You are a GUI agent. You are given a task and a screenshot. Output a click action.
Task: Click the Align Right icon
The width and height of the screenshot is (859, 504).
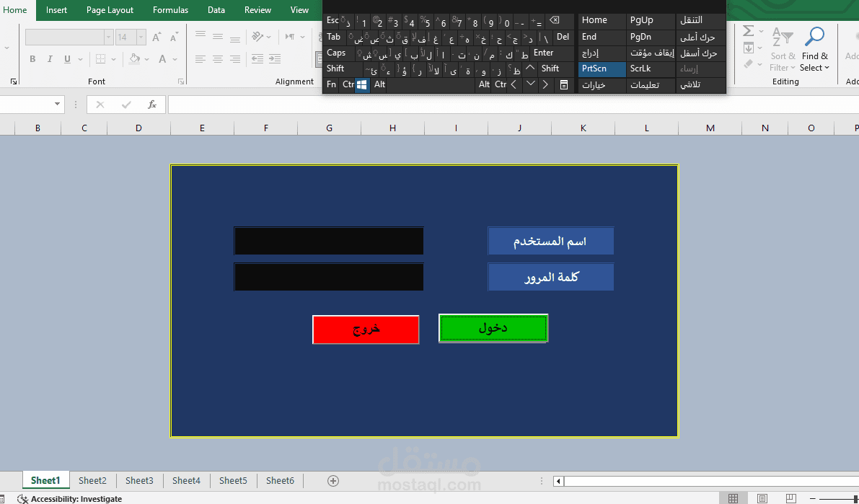click(x=235, y=58)
